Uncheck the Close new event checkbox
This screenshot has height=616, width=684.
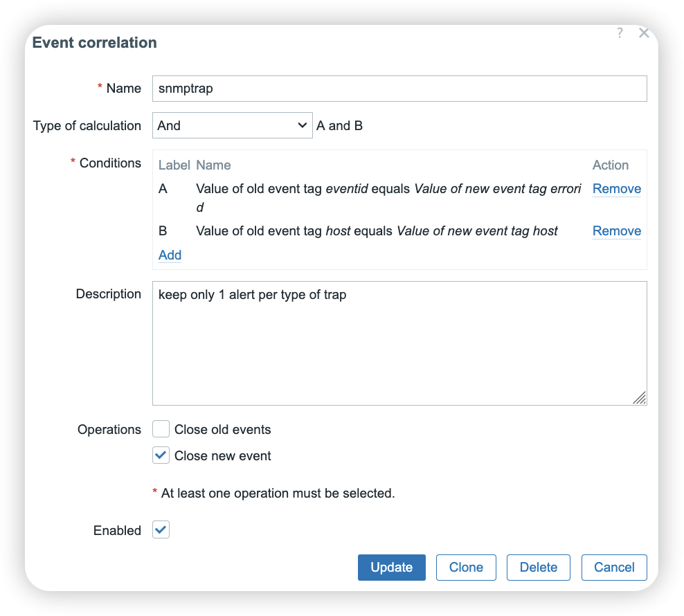pos(161,456)
